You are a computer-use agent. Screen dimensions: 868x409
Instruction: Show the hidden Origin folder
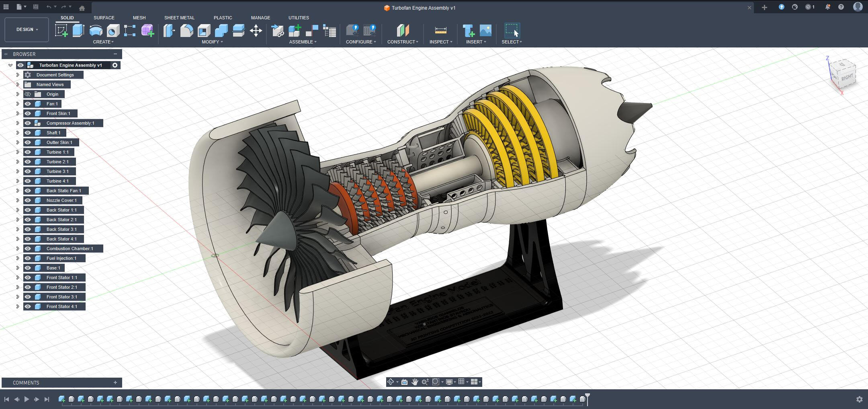(x=28, y=94)
